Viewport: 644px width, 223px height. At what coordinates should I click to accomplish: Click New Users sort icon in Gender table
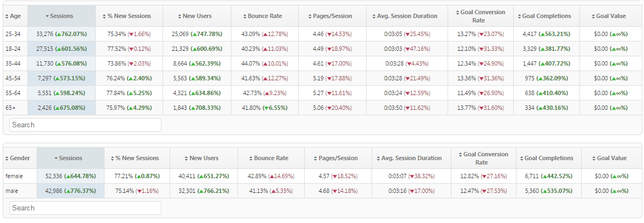[185, 159]
